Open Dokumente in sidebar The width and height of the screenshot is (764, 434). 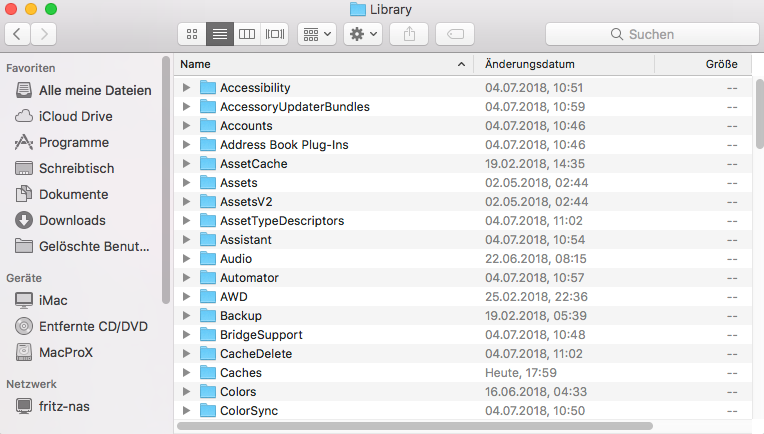[x=62, y=194]
